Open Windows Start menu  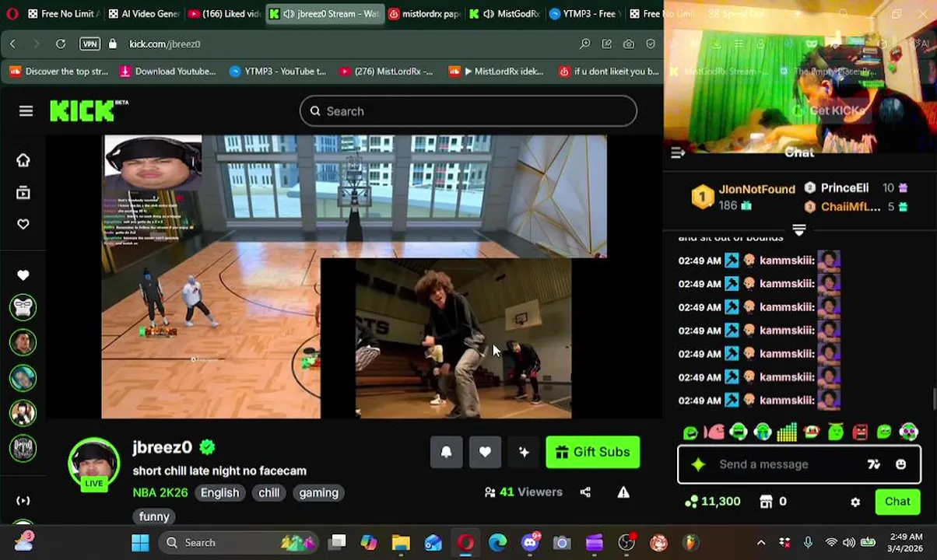click(140, 543)
